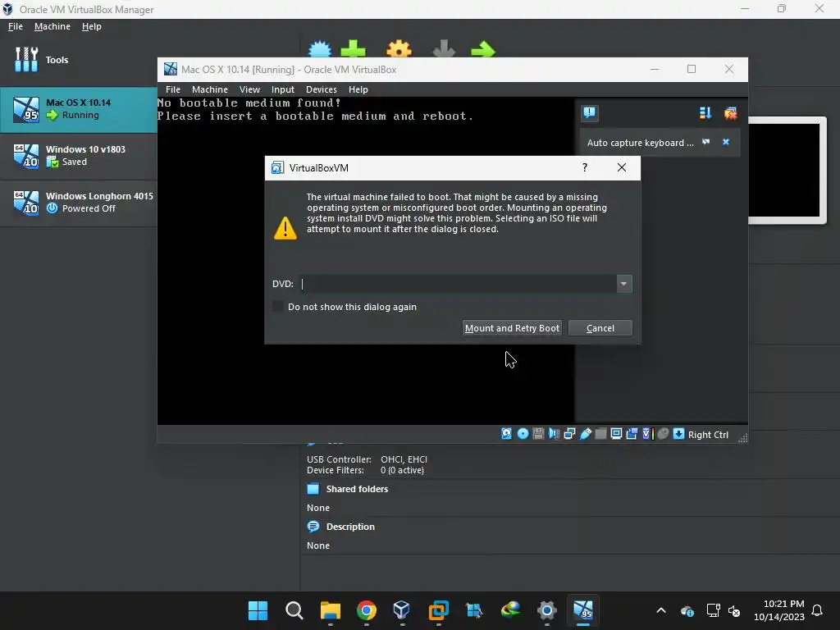Click the keyboard capture arrow status icon
The width and height of the screenshot is (840, 630).
678,434
